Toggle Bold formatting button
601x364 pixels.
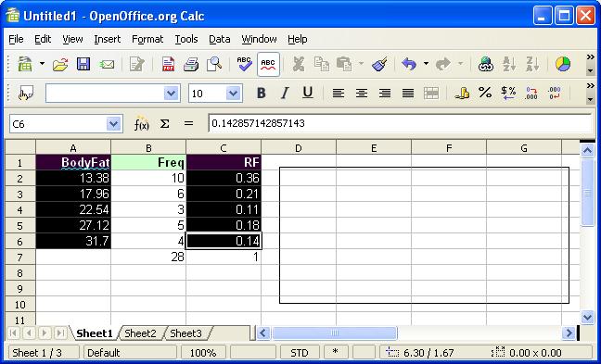(262, 93)
